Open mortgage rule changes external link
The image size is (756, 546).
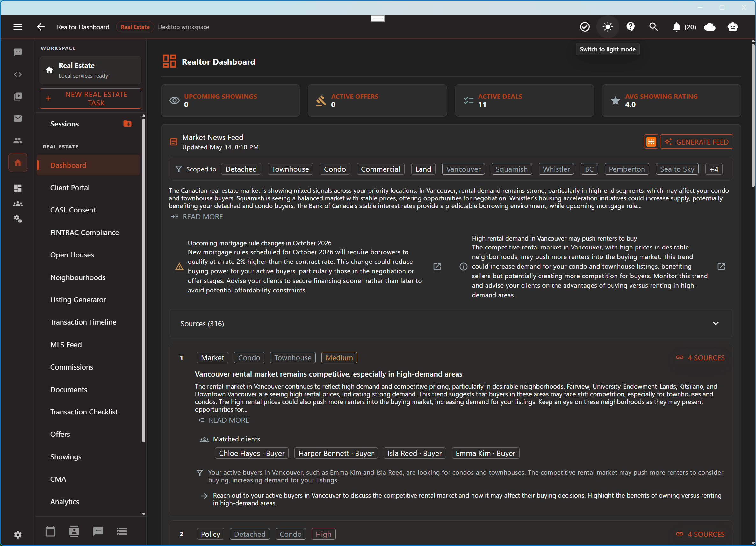(x=437, y=267)
